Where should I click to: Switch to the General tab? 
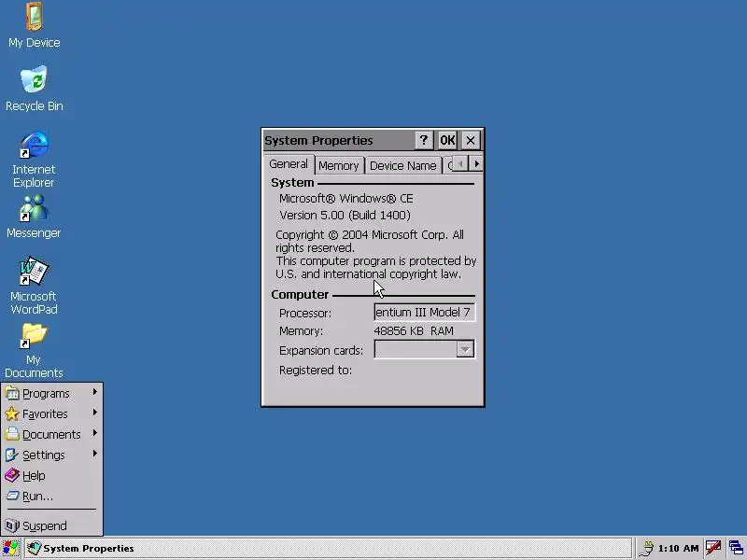coord(289,164)
